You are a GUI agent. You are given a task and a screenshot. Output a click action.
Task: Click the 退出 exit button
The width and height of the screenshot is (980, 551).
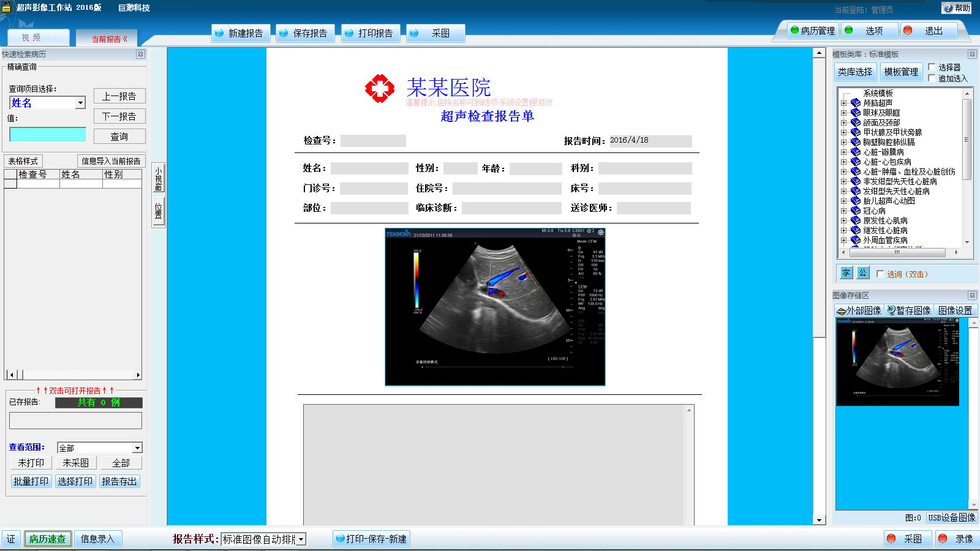click(927, 31)
